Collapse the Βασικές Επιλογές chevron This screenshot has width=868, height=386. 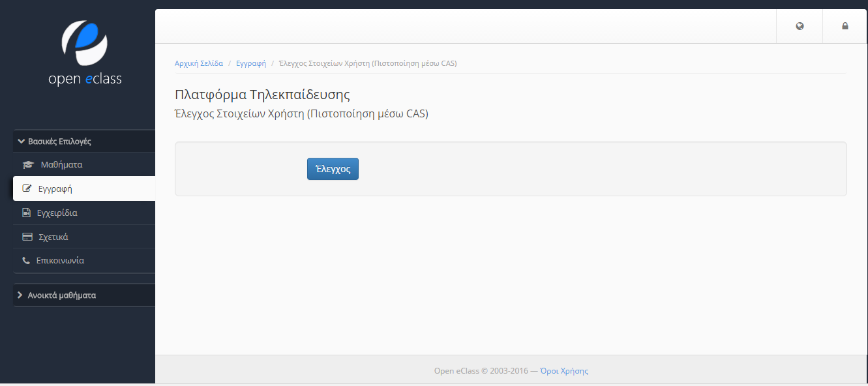coord(21,141)
